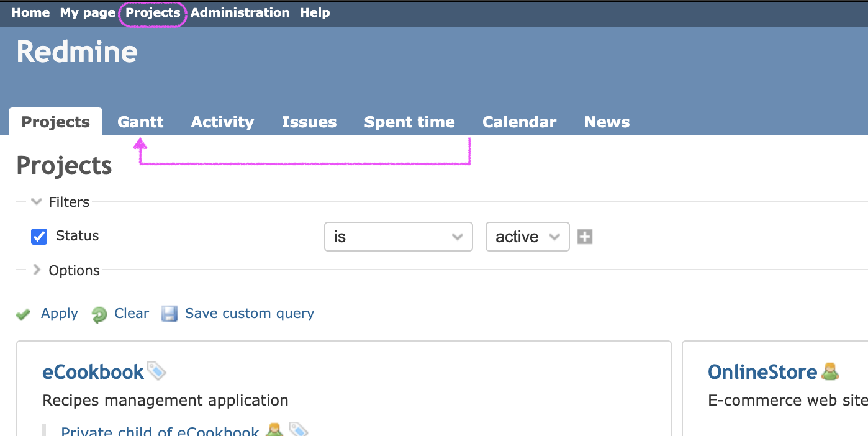Click the Apply link
This screenshot has height=436, width=868.
coord(60,314)
